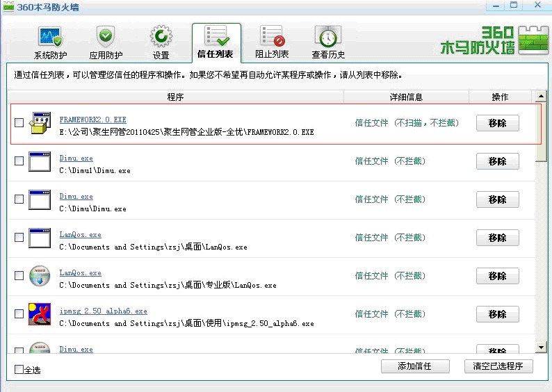Click the FRAMEWORK2.0.EXE program icon
Screen dimensions: 552x392
click(40, 123)
